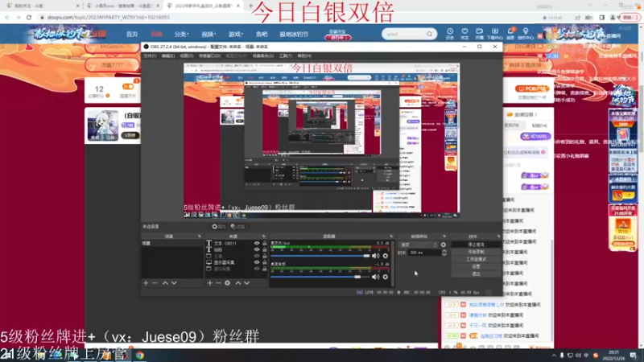Open settings gear for desktop audio channel
Image resolution: width=644 pixels, height=362 pixels.
[386, 277]
